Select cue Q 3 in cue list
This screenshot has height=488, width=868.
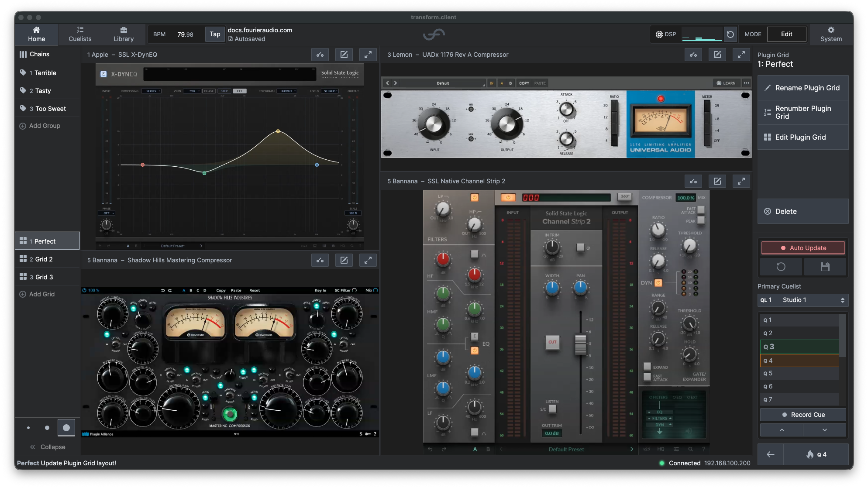[x=799, y=347]
